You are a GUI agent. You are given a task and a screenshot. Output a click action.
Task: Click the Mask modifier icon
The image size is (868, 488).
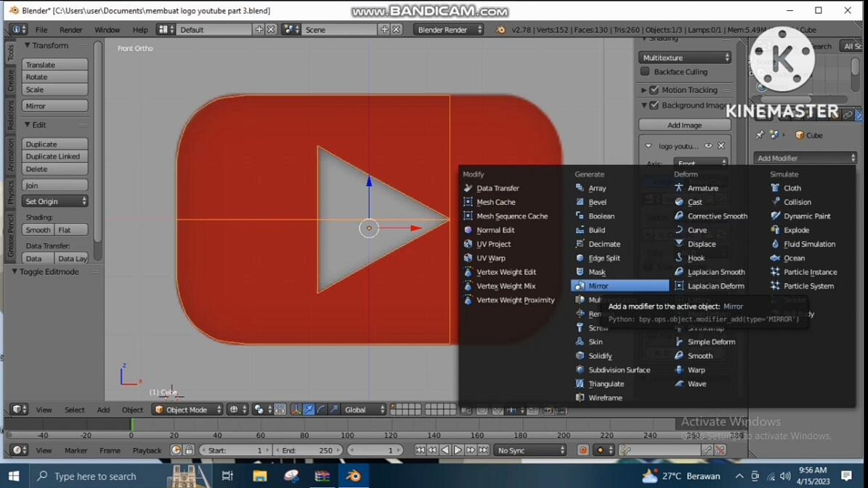click(580, 272)
